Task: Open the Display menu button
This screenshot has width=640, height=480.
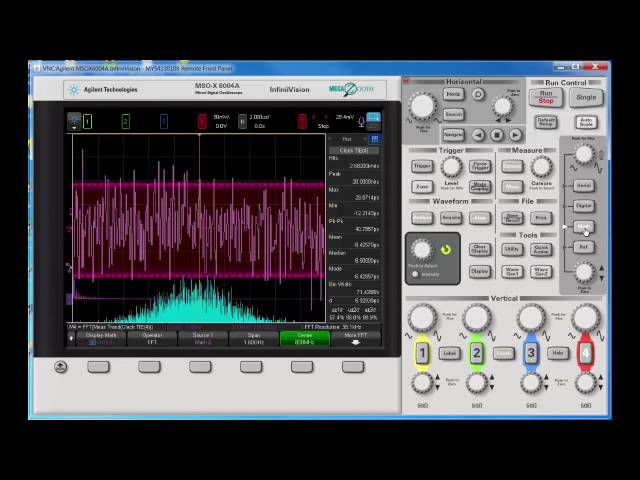Action: pyautogui.click(x=480, y=271)
